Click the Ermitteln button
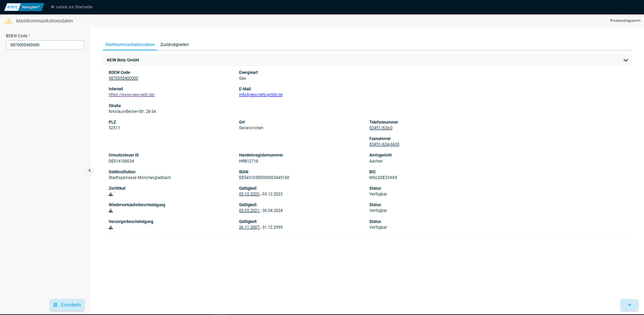 [67, 305]
